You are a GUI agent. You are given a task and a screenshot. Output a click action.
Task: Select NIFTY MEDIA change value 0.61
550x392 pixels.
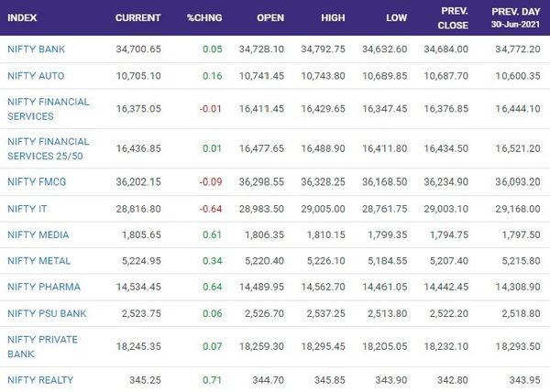tap(213, 234)
